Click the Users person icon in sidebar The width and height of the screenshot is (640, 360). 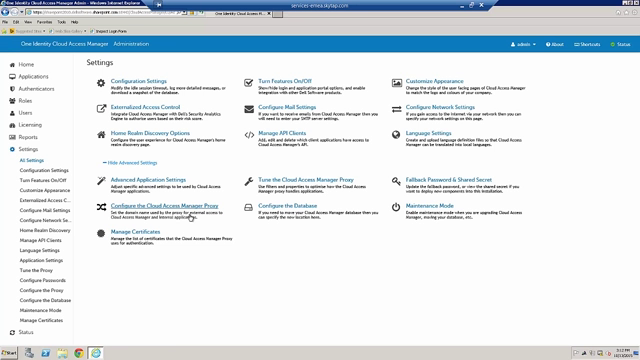[x=12, y=113]
